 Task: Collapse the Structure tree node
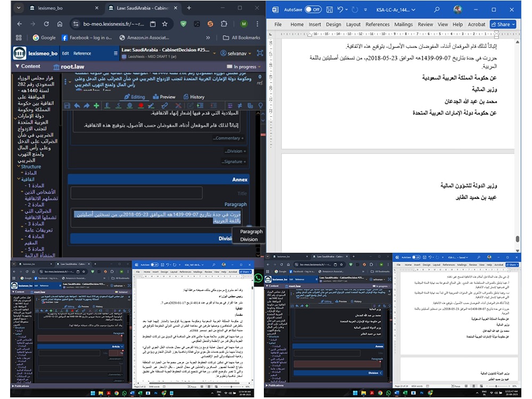coord(19,166)
